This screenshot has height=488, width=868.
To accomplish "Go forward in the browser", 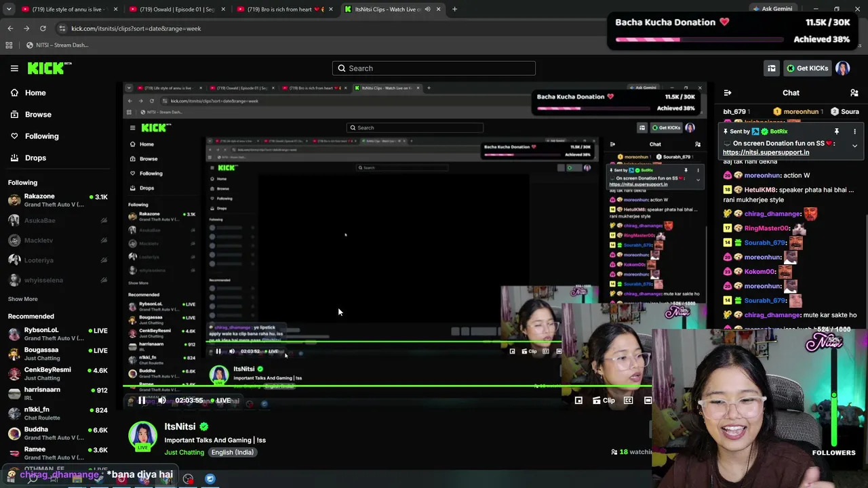I will [26, 28].
